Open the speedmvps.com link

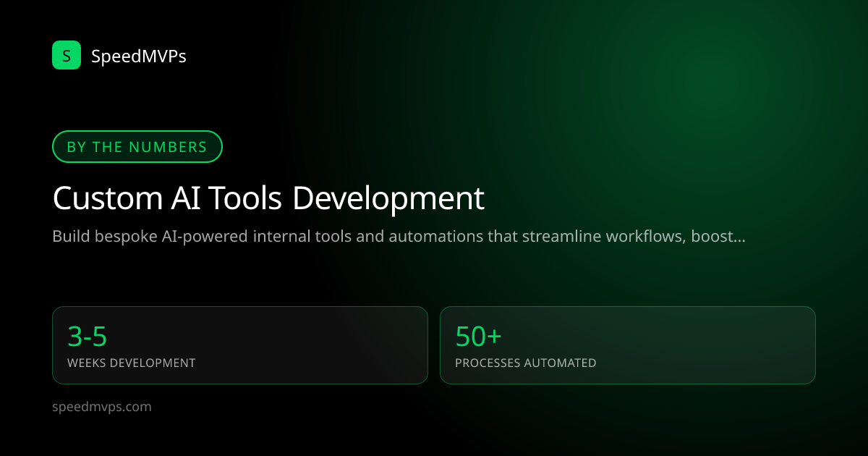pos(102,407)
